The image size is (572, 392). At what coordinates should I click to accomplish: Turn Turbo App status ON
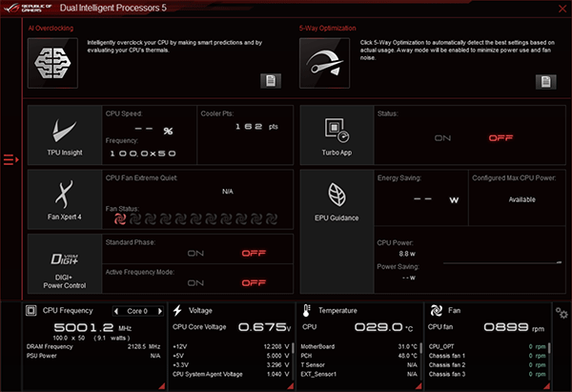[442, 138]
